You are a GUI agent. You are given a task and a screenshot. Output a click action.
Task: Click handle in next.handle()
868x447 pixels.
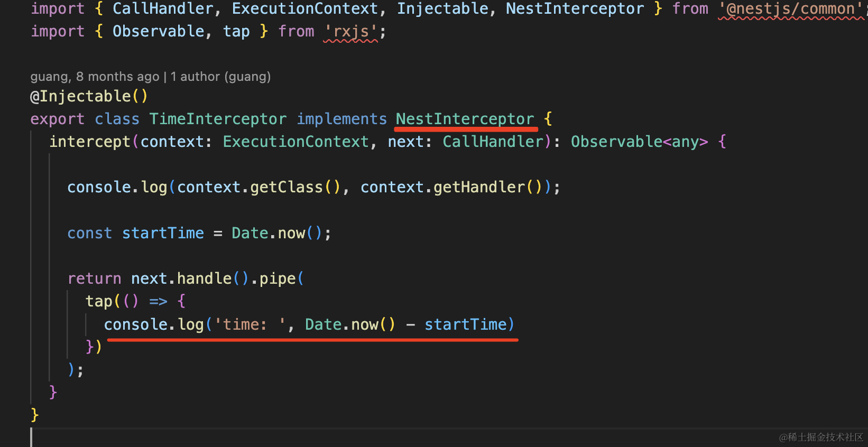204,278
